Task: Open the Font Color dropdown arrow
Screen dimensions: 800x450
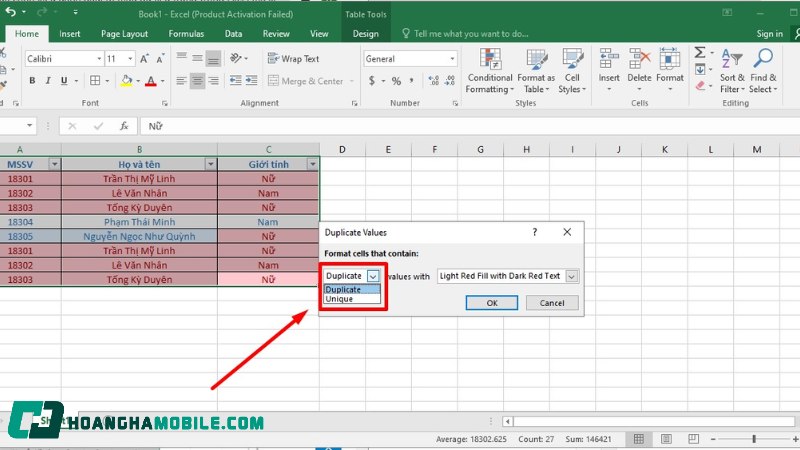Action: [x=163, y=81]
